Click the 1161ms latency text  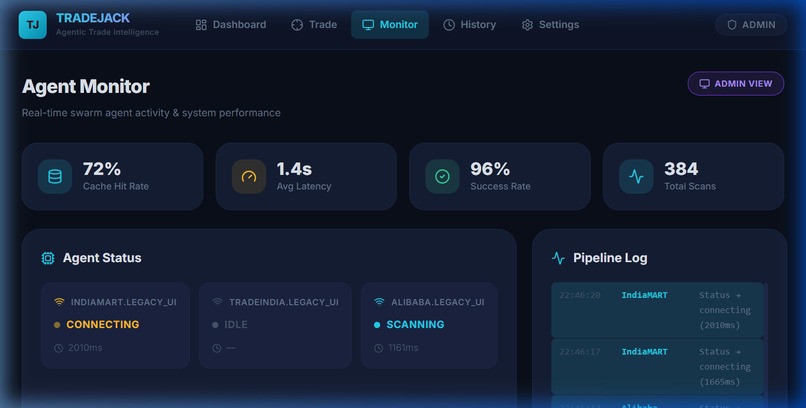pyautogui.click(x=404, y=348)
